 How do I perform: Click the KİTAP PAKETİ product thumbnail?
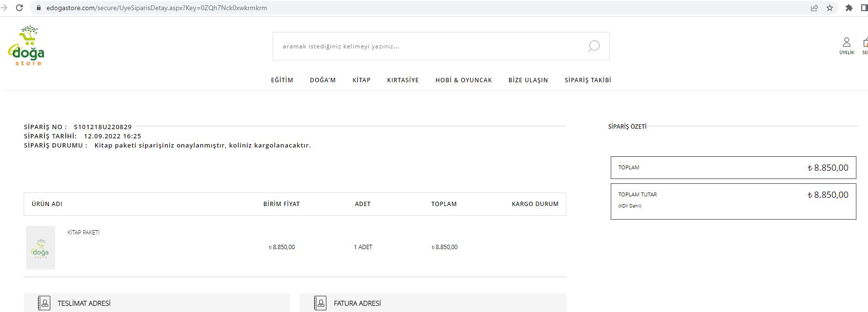41,248
